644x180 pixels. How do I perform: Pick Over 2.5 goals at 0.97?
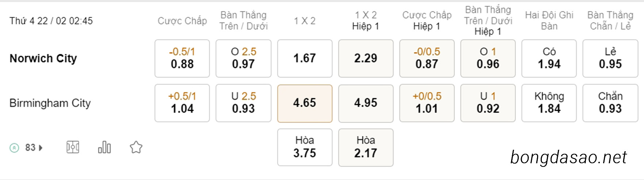click(244, 58)
